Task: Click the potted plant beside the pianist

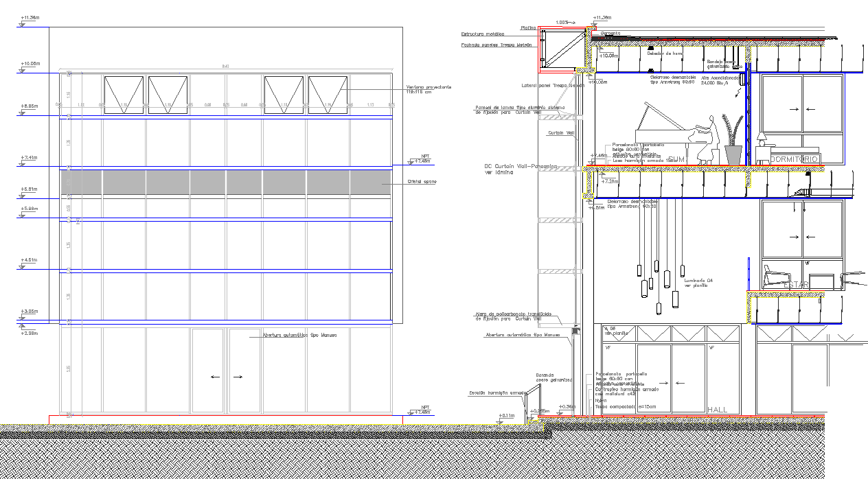Action: tap(733, 141)
